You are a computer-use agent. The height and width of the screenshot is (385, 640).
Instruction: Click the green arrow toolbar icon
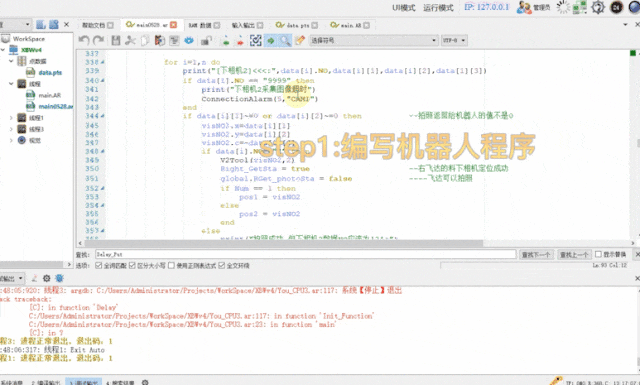[x=270, y=40]
